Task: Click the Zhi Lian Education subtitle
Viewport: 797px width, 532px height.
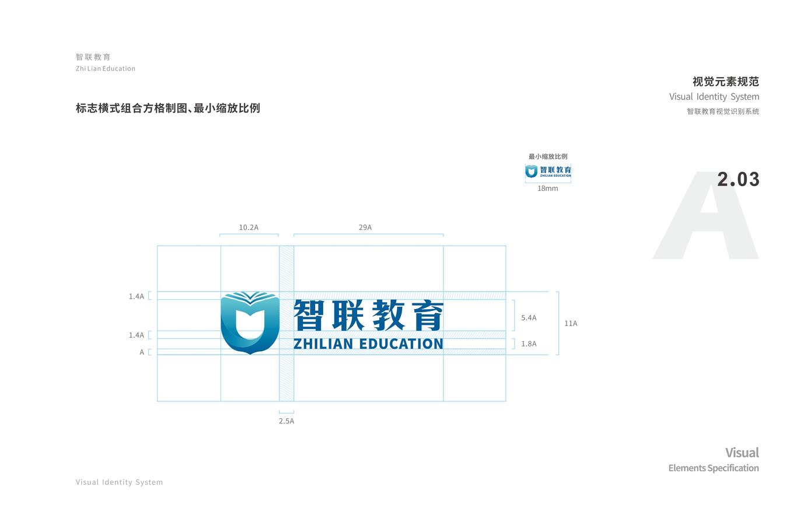Action: click(106, 68)
